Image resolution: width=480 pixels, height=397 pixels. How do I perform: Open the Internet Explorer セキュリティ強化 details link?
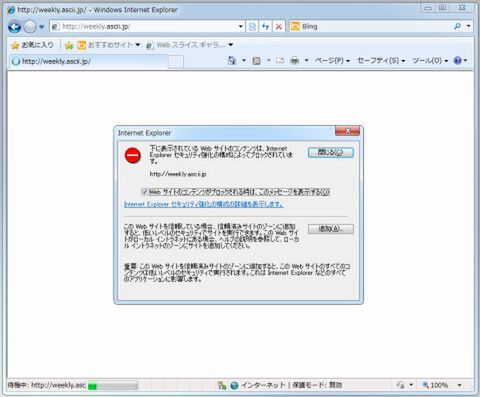pyautogui.click(x=204, y=204)
